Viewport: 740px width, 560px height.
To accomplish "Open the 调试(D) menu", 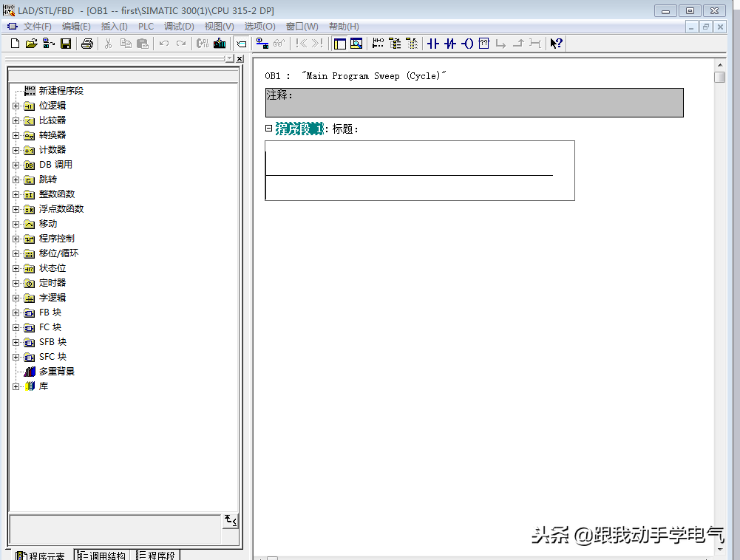I will (x=178, y=27).
